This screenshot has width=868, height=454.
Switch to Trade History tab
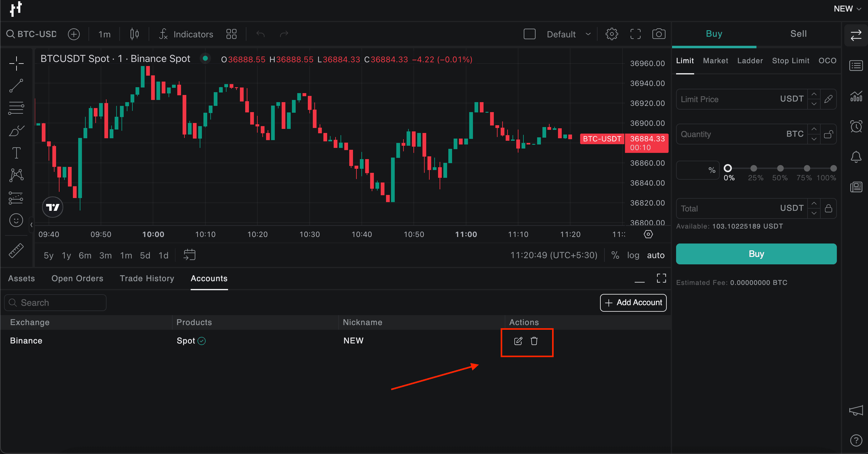147,278
